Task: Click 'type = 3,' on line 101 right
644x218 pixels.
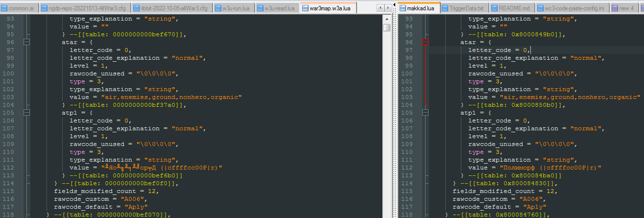Action: coord(486,81)
